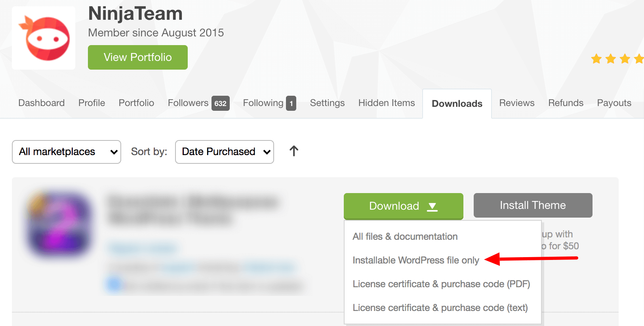The image size is (644, 326).
Task: Click the Member since August 2015 text
Action: coord(156,33)
